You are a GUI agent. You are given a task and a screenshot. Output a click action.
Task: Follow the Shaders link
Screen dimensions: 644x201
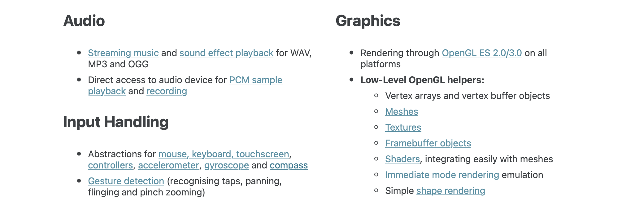[x=402, y=159]
